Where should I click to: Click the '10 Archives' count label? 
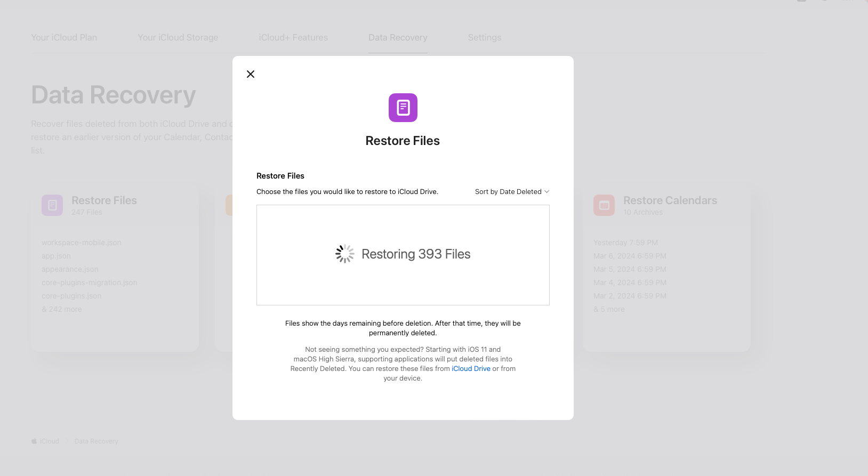tap(643, 212)
